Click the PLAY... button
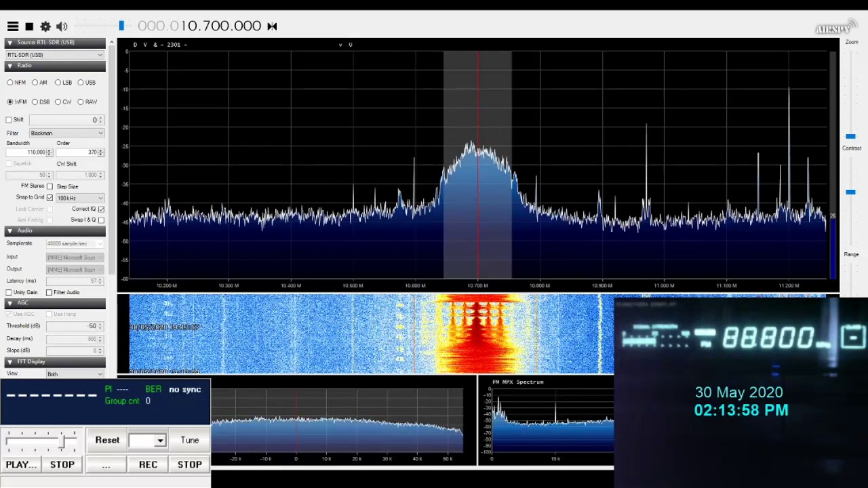The width and height of the screenshot is (868, 488). [21, 464]
